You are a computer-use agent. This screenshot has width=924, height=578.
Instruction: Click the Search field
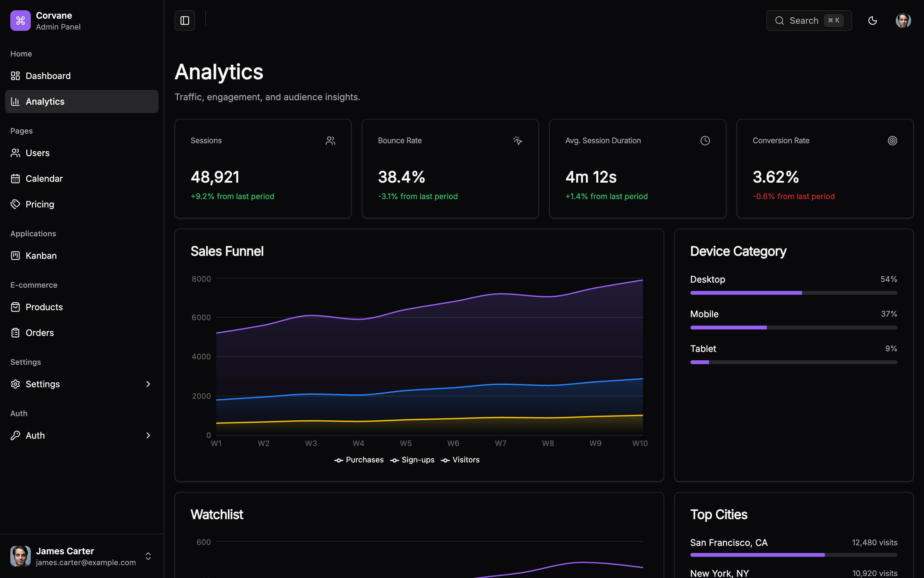809,21
